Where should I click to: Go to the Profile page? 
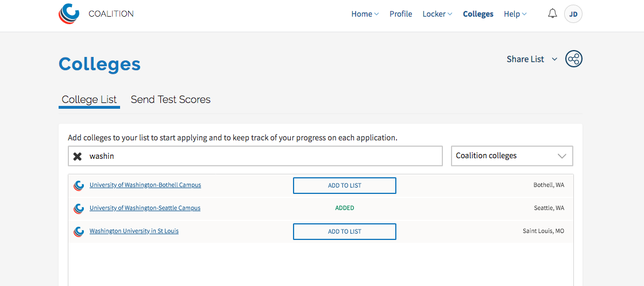click(x=401, y=14)
